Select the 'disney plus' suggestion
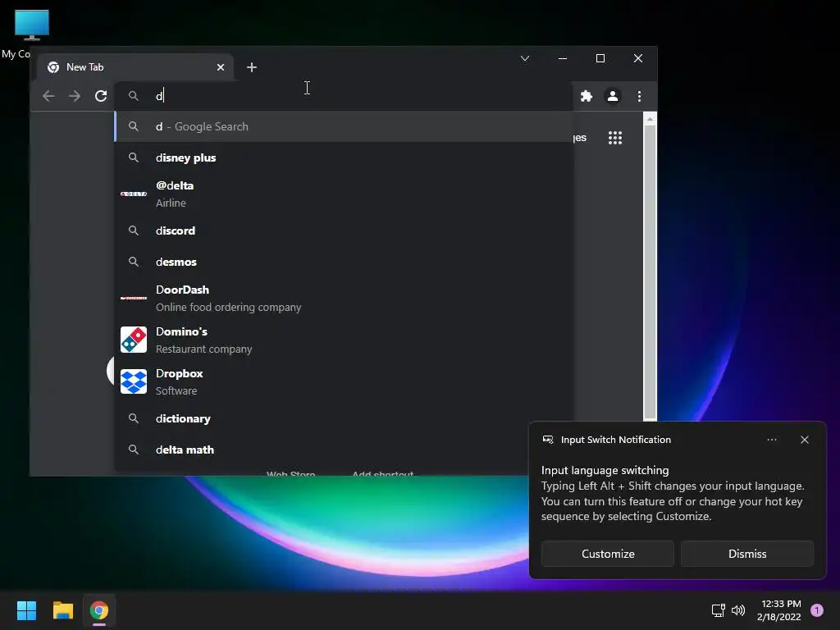 coord(344,157)
